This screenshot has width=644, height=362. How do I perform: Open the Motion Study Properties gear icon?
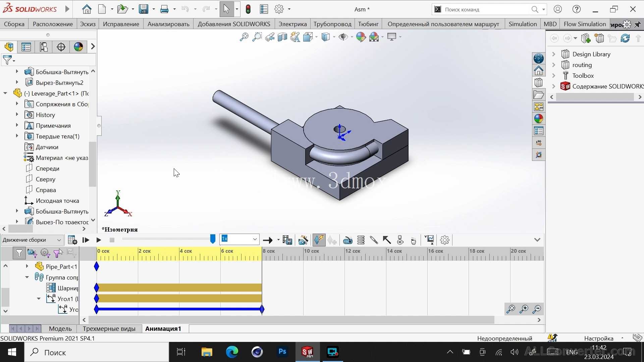[445, 240]
